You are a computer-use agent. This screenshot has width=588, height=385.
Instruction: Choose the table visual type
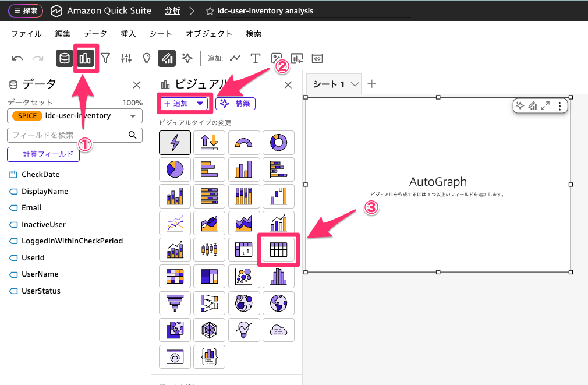click(279, 249)
